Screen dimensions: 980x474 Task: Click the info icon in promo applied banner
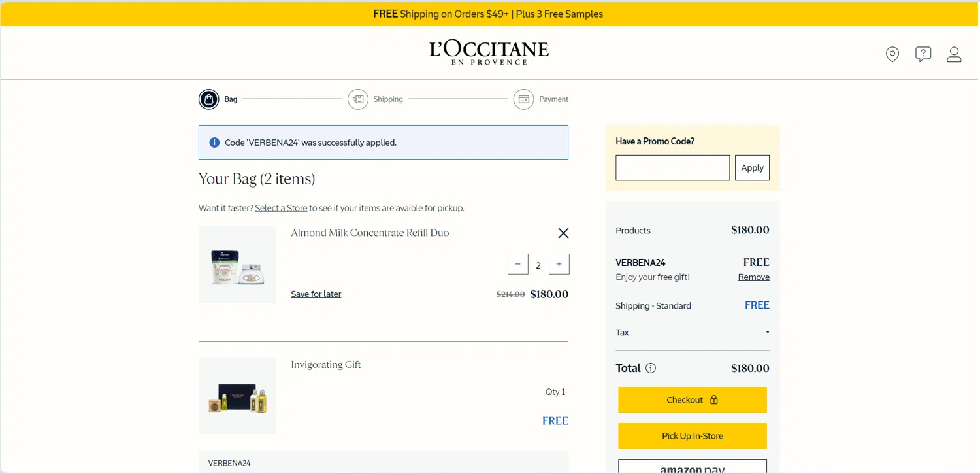tap(214, 143)
